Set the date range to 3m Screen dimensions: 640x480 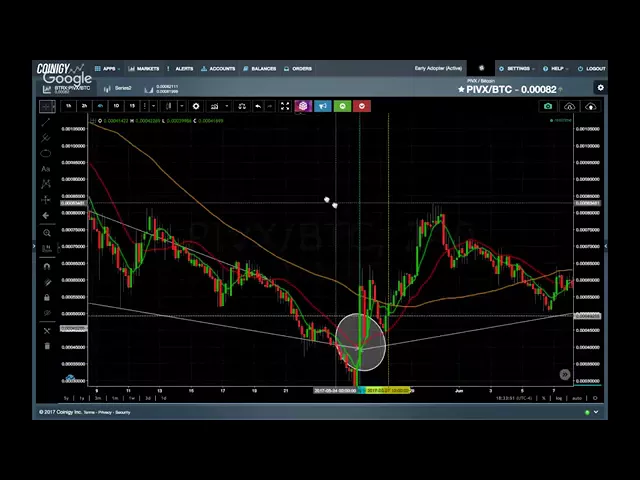click(x=98, y=398)
